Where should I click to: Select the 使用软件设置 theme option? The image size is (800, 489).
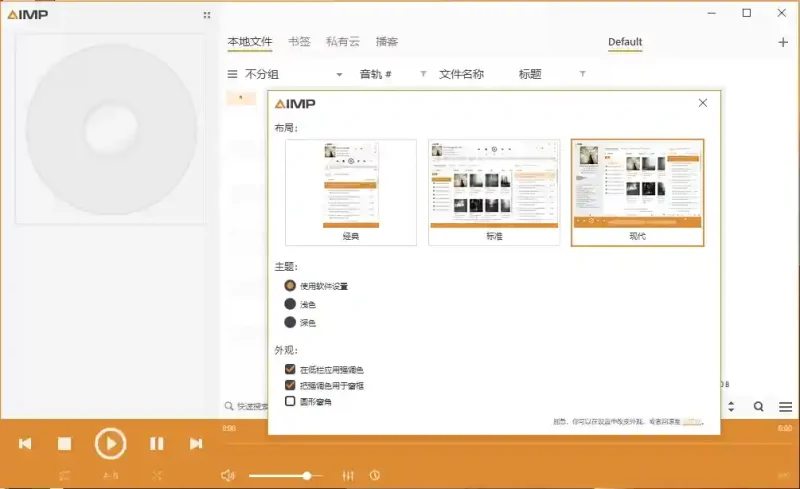coord(290,285)
